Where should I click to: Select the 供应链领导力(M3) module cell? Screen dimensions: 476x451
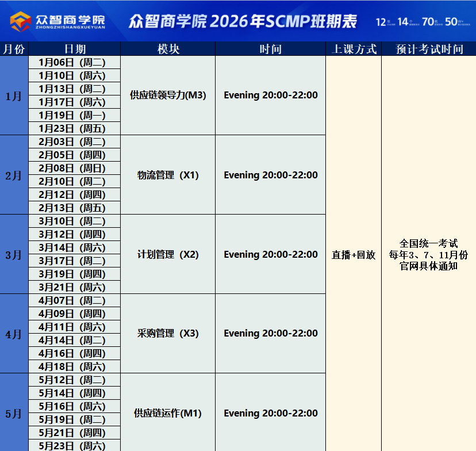tap(168, 95)
